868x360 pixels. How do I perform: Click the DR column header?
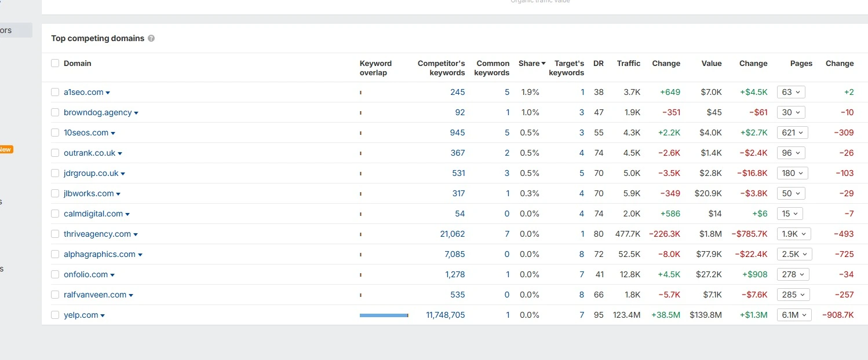click(x=599, y=63)
